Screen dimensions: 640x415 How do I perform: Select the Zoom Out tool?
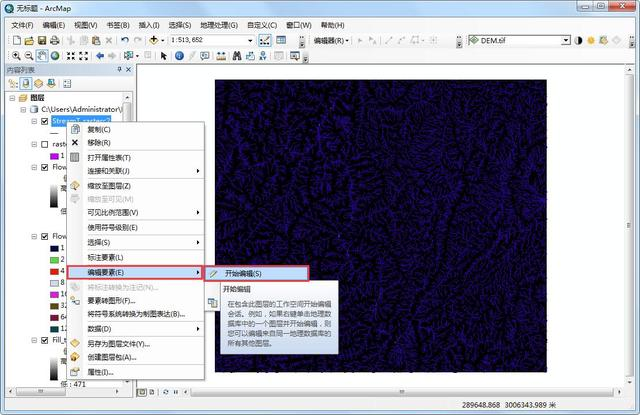[x=29, y=55]
